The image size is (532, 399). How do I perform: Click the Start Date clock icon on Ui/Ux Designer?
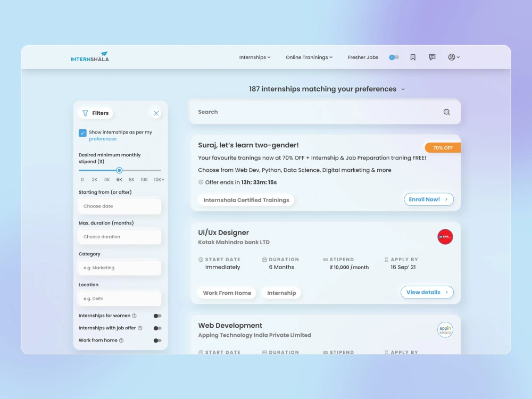point(201,260)
